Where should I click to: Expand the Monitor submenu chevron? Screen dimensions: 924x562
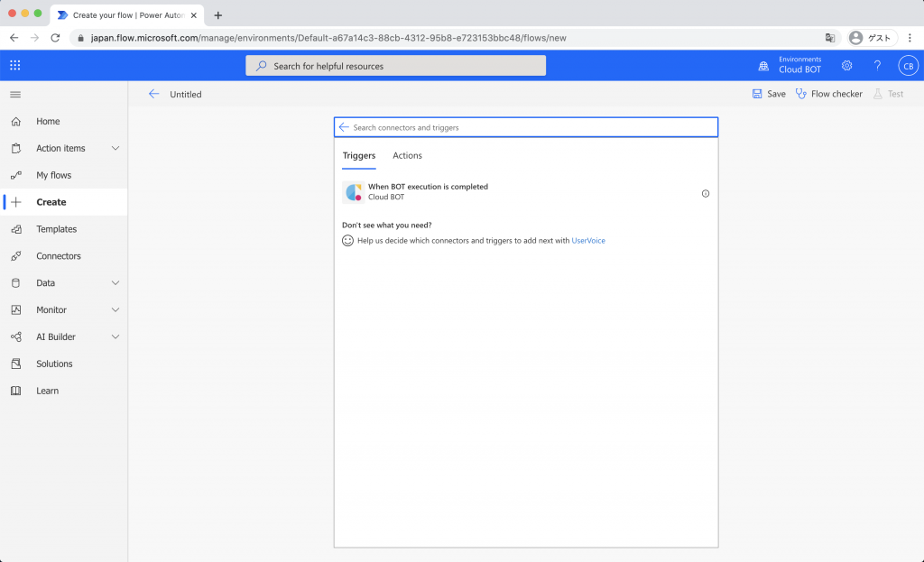(x=115, y=309)
